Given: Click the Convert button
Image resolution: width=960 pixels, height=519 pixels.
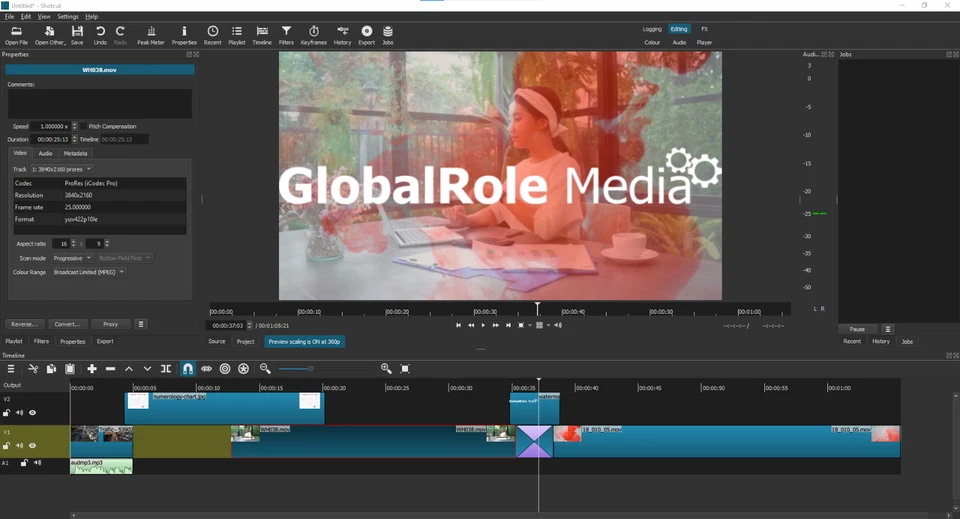Looking at the screenshot, I should pyautogui.click(x=67, y=324).
